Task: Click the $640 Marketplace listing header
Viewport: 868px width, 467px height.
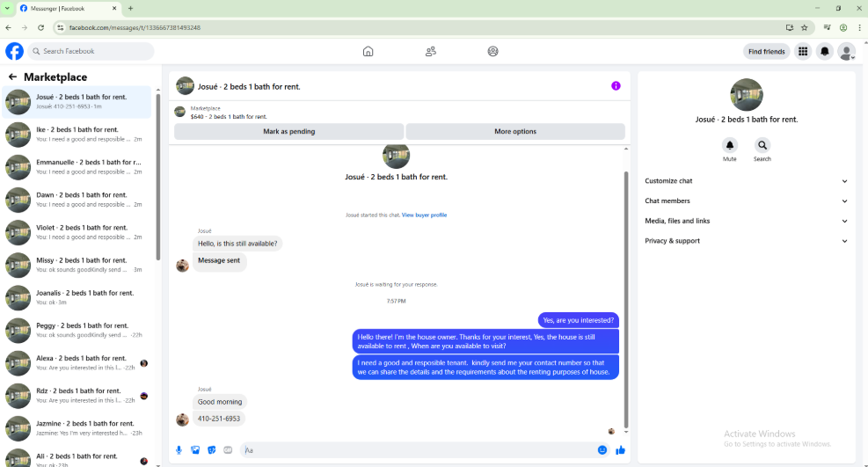Action: [x=229, y=113]
